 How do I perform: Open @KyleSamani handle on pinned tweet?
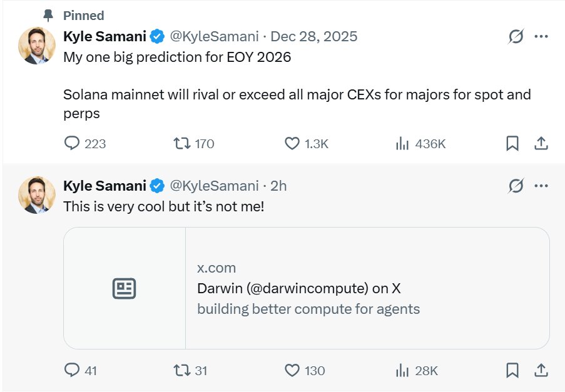214,36
